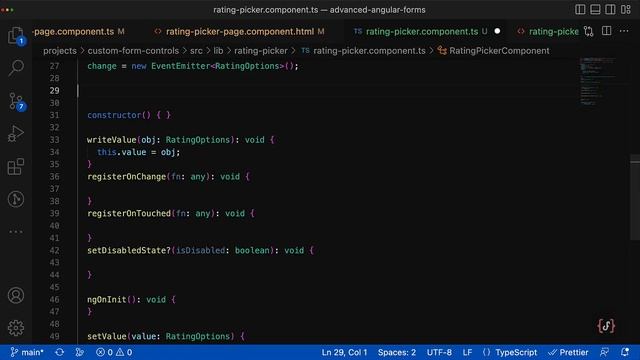This screenshot has height=360, width=640.
Task: Place cursor on line number 29
Action: [x=54, y=91]
